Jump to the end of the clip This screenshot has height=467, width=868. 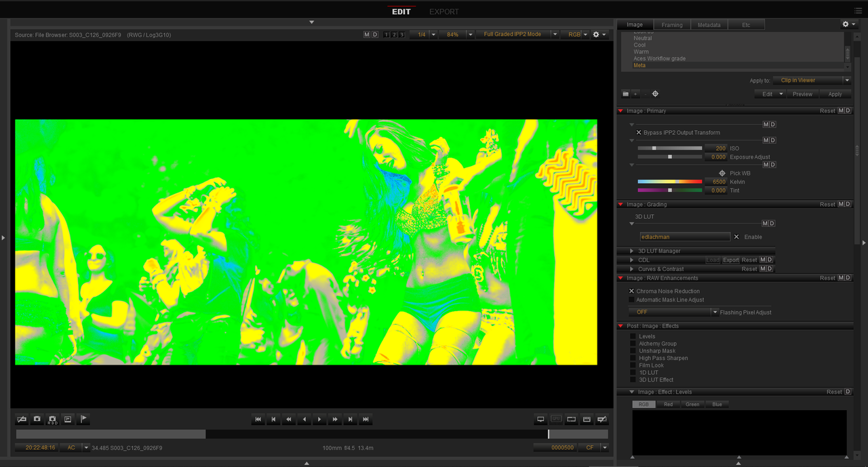pyautogui.click(x=366, y=420)
